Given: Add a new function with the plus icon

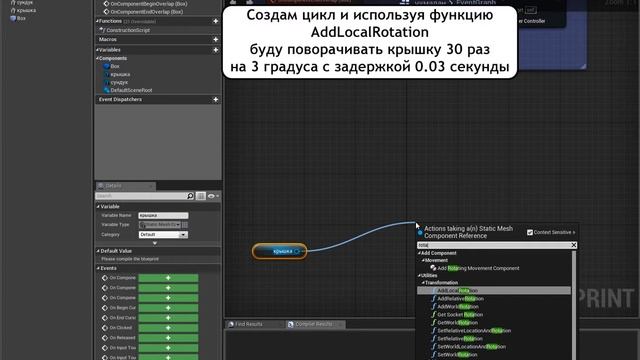Looking at the screenshot, I should 216,21.
